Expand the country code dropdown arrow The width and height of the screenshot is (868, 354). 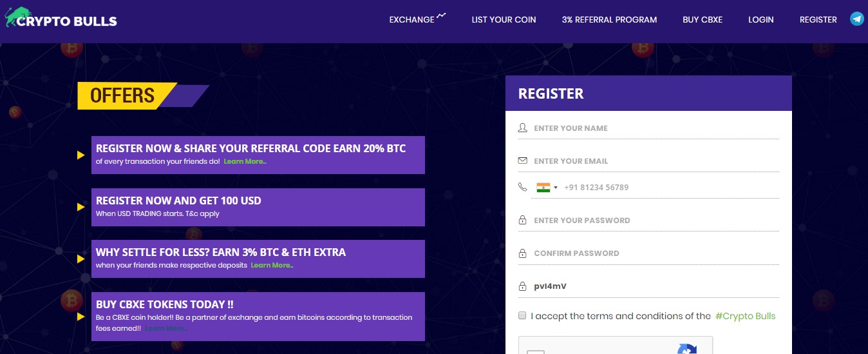click(556, 188)
